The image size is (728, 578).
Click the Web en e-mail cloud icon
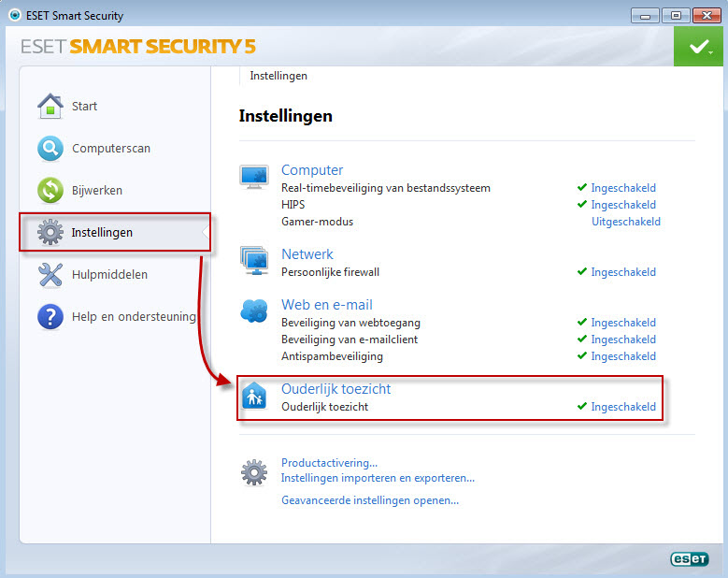point(254,311)
